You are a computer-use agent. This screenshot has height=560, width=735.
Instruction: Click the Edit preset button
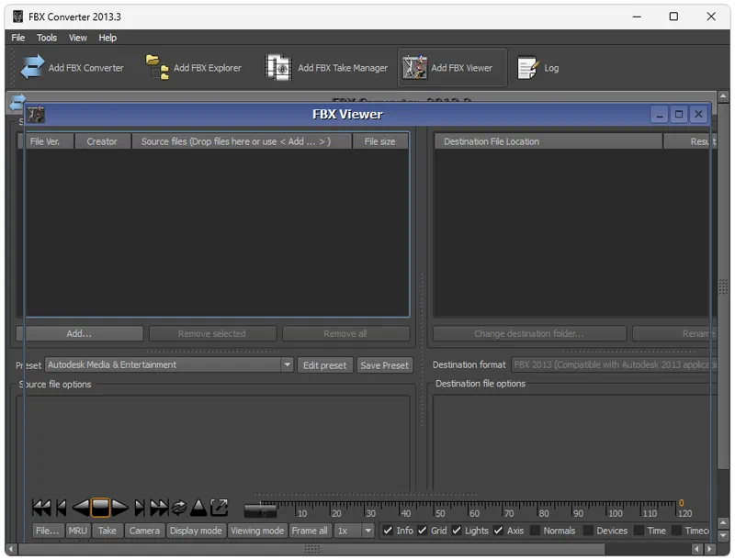click(x=325, y=365)
